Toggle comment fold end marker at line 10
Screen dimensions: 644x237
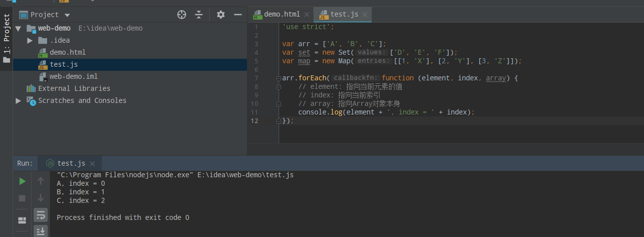click(279, 104)
